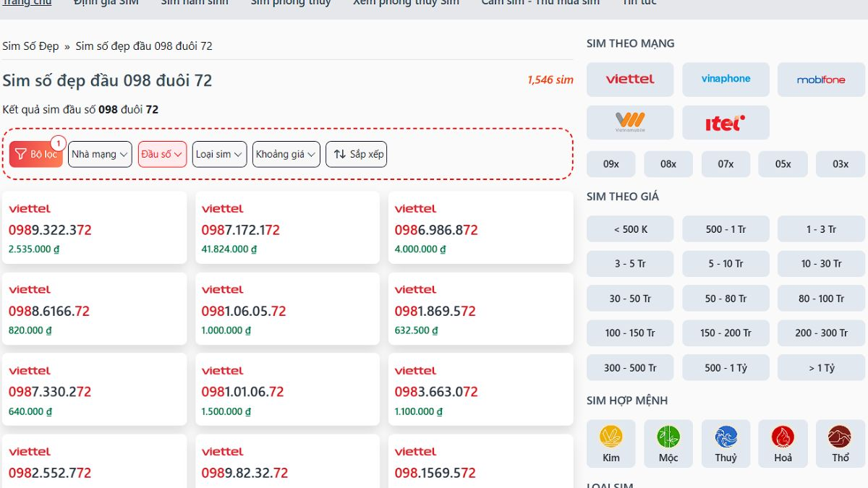The width and height of the screenshot is (868, 488).
Task: Expand the Loại sim dropdown
Action: point(220,154)
